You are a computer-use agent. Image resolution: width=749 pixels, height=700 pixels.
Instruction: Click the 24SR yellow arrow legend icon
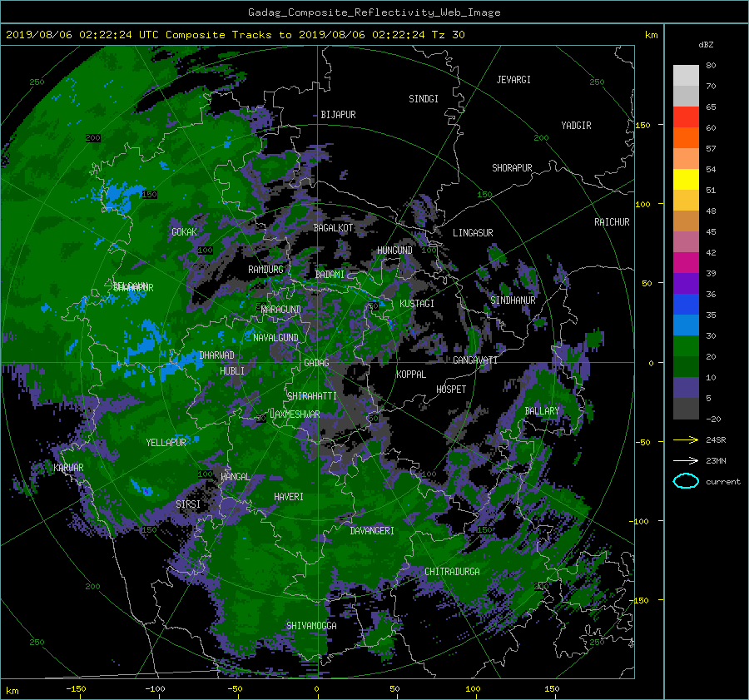coord(686,439)
